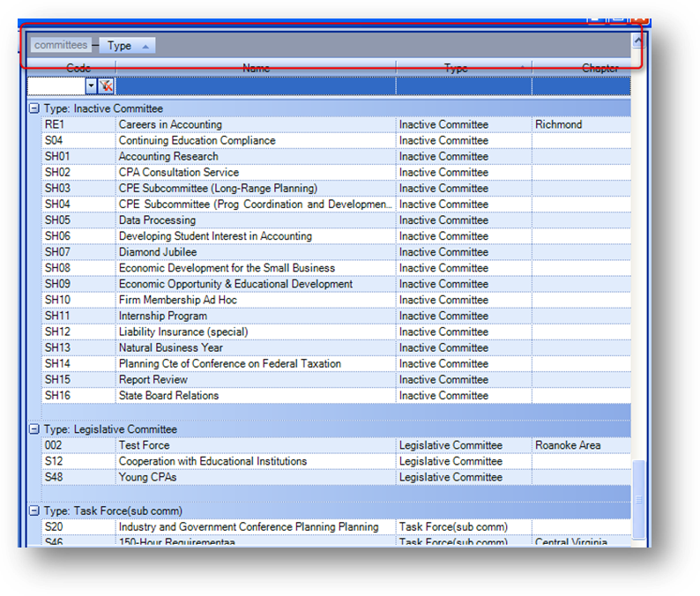Click the committees chip in group panel
700x596 pixels.
click(x=61, y=45)
